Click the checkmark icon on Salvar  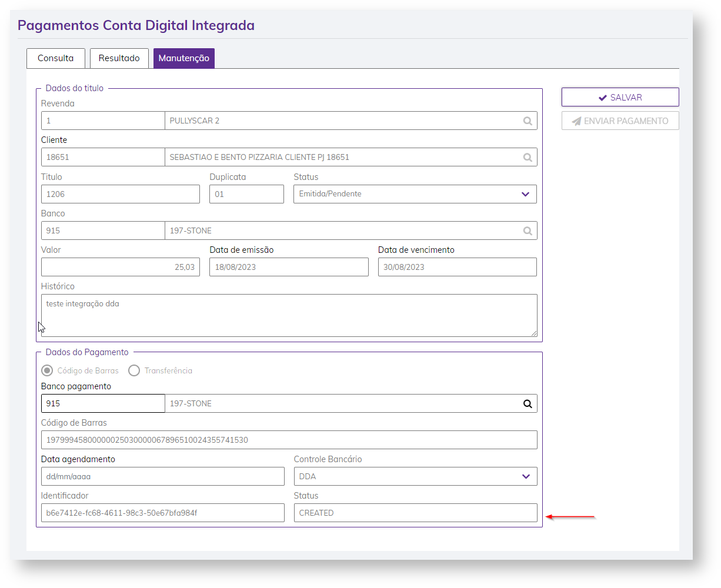[x=602, y=98]
